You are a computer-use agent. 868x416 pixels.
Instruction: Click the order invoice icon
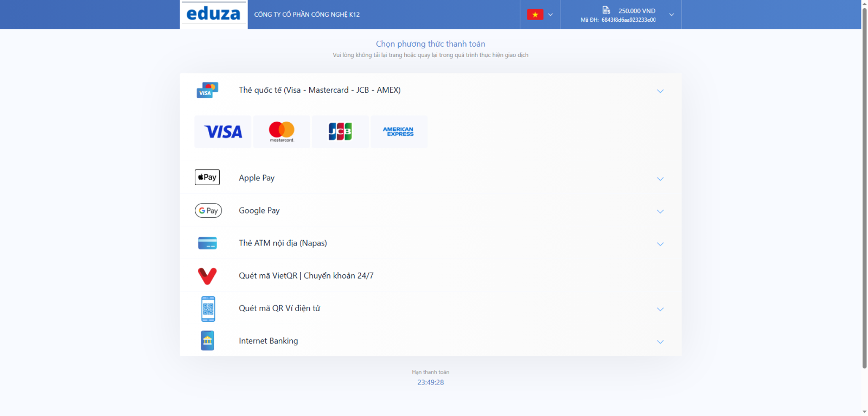click(607, 10)
